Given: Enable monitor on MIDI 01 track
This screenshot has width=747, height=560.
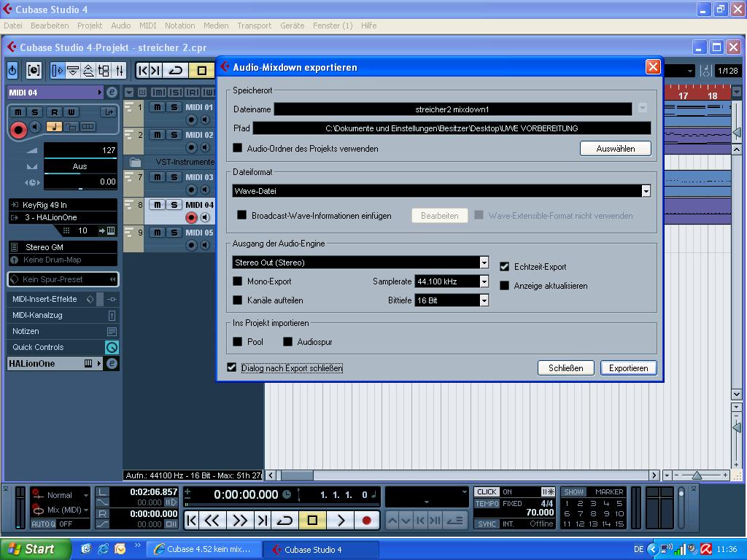Looking at the screenshot, I should tap(205, 120).
